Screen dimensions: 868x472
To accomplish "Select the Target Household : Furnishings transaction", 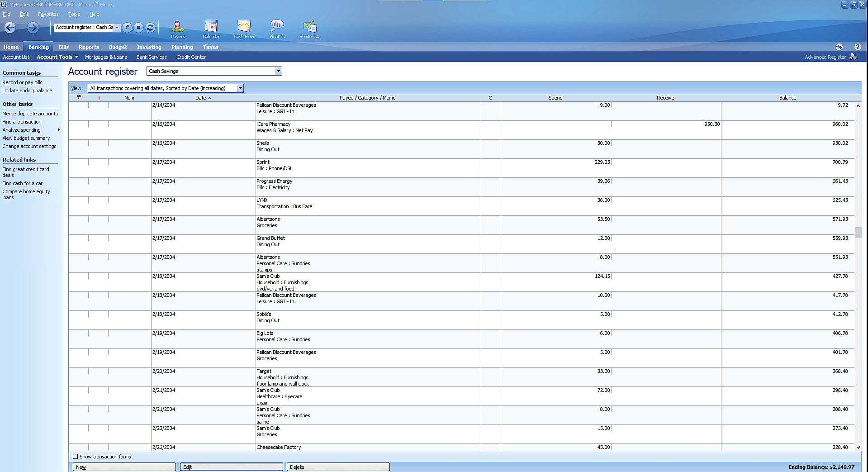I will [x=462, y=377].
